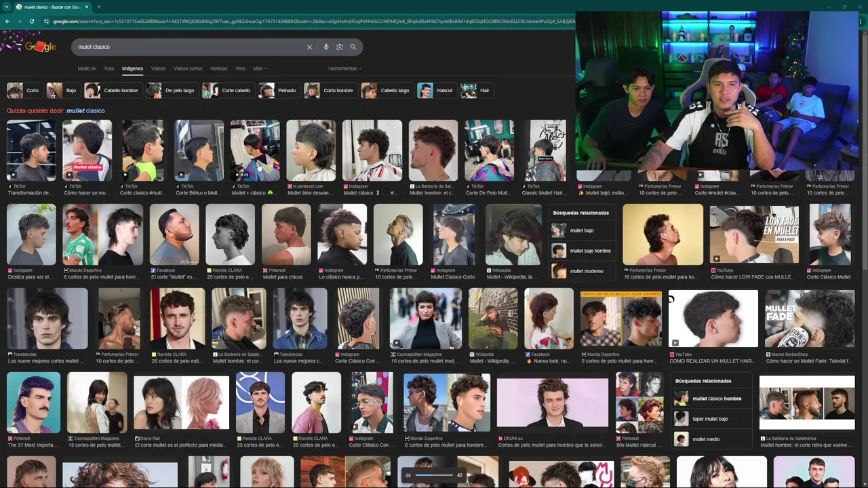Open '80s Mullet Haircut' Pinterest thumbnail
The width and height of the screenshot is (868, 488).
pos(639,403)
